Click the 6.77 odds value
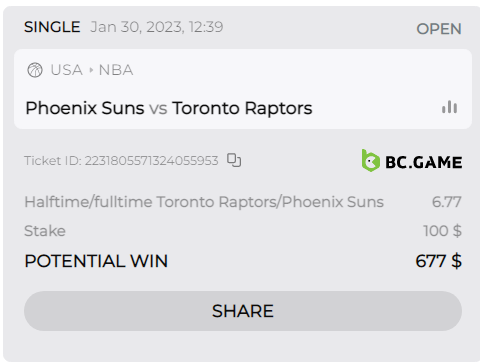The image size is (480, 363). pos(447,202)
